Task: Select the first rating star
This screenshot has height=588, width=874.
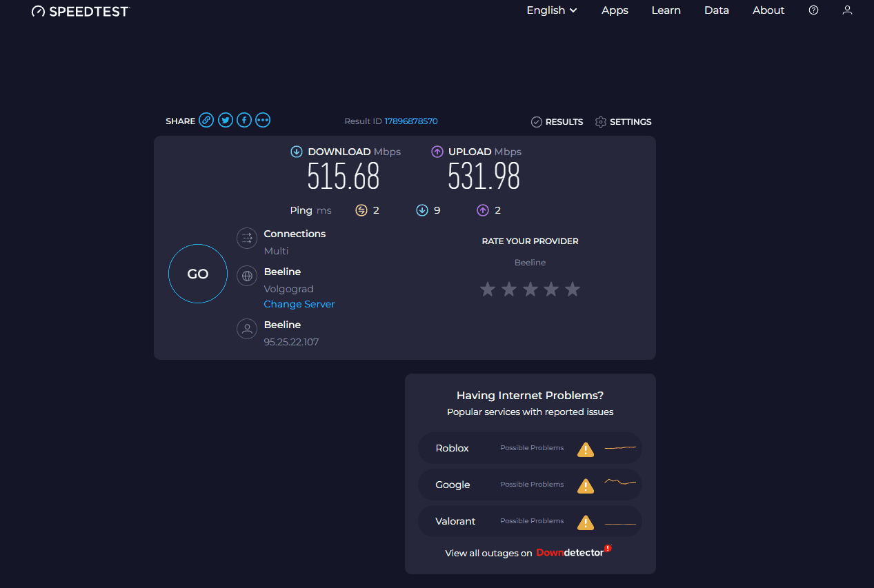Action: (488, 290)
